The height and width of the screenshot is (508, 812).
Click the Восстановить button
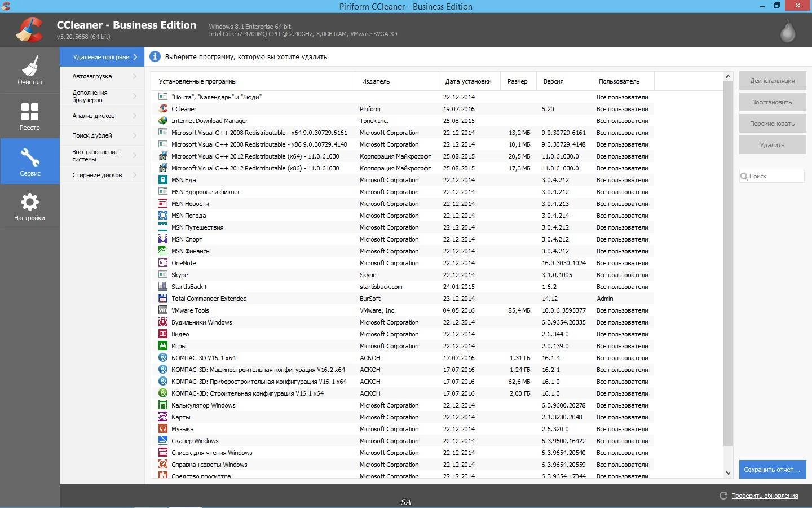click(773, 102)
